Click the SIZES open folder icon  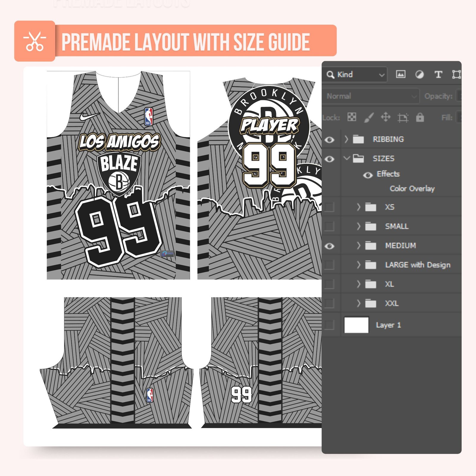tap(358, 159)
